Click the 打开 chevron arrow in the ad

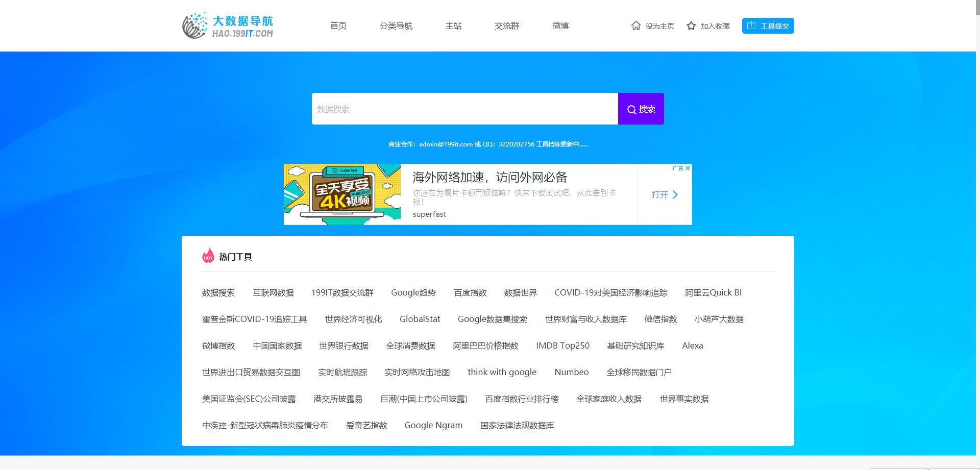(675, 194)
